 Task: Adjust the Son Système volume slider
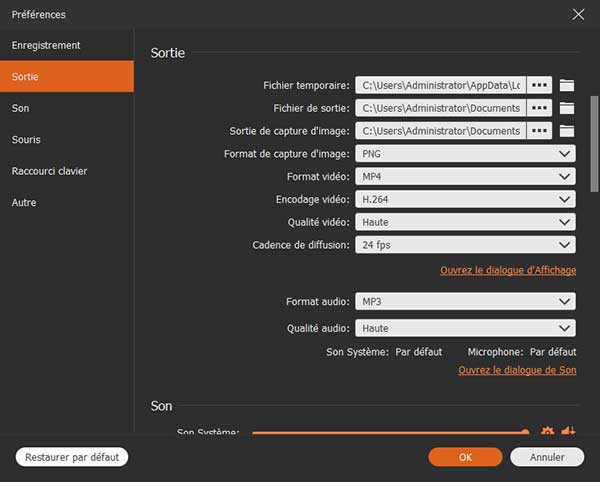(x=390, y=432)
